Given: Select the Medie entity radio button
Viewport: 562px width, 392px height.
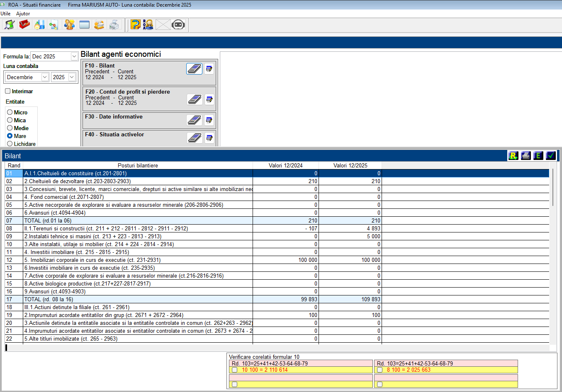Looking at the screenshot, I should click(x=10, y=128).
